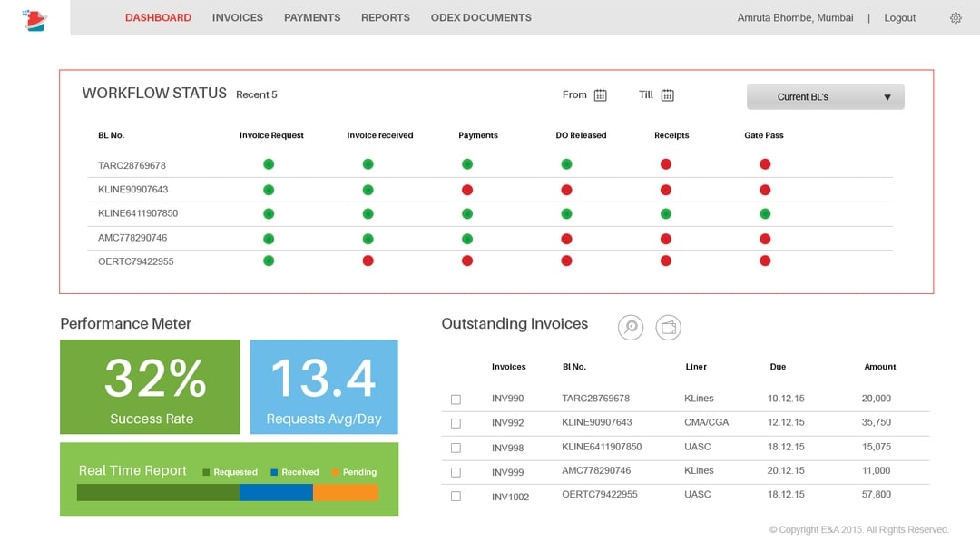Click the search icon beside Outstanding Invoices
Image resolution: width=980 pixels, height=552 pixels.
coord(631,328)
